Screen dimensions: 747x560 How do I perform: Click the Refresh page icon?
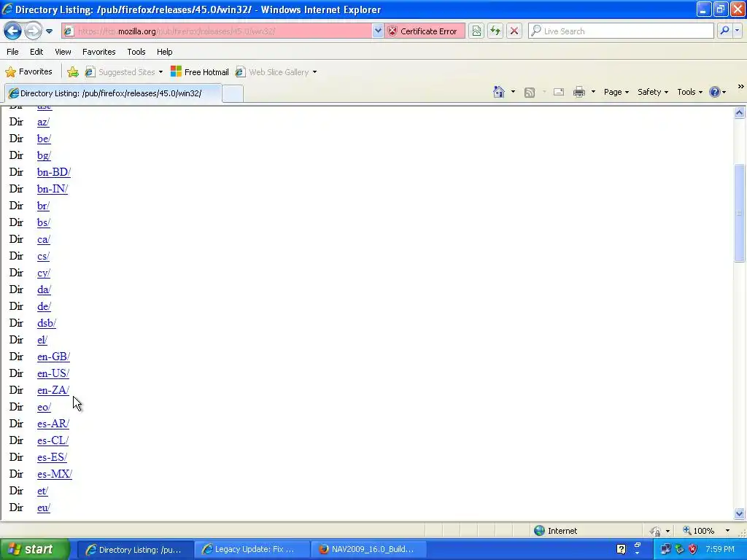(495, 31)
